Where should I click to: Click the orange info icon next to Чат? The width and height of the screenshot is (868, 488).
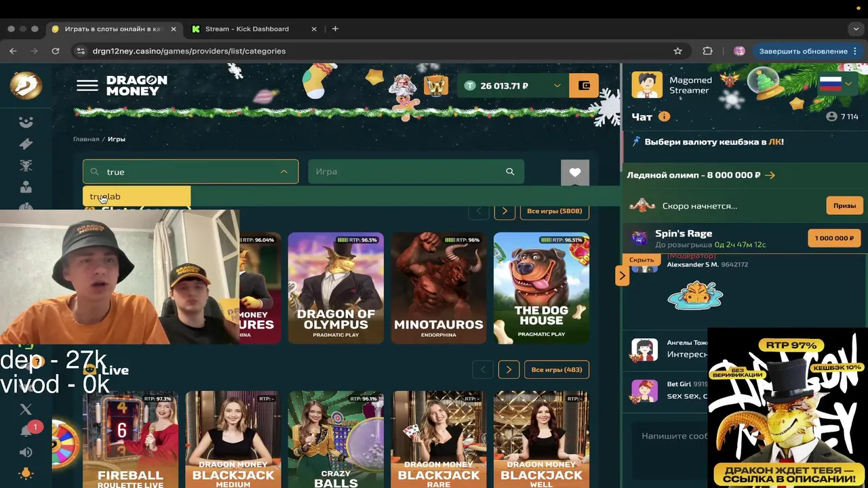pyautogui.click(x=664, y=117)
